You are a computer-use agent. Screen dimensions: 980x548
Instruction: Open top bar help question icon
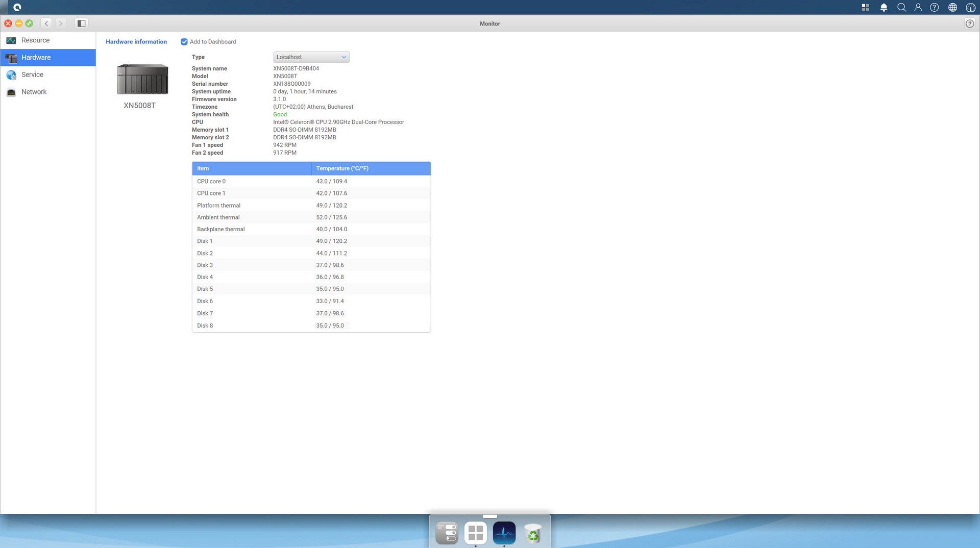pos(935,7)
